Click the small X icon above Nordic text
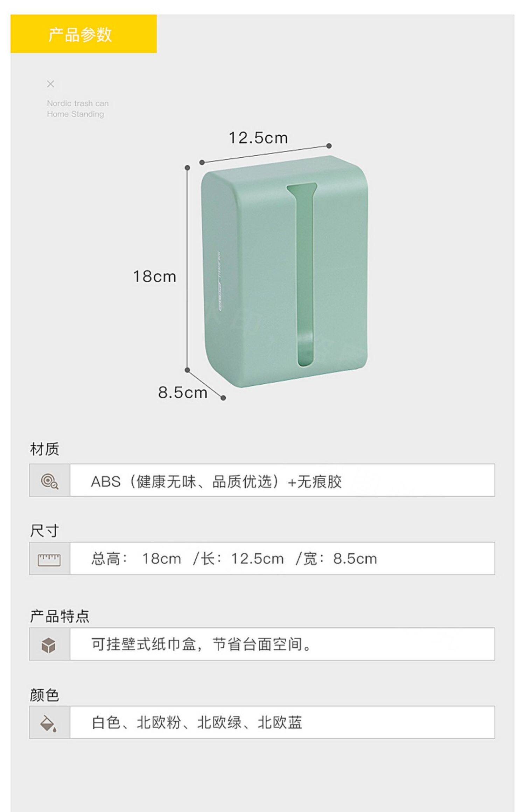 point(50,84)
